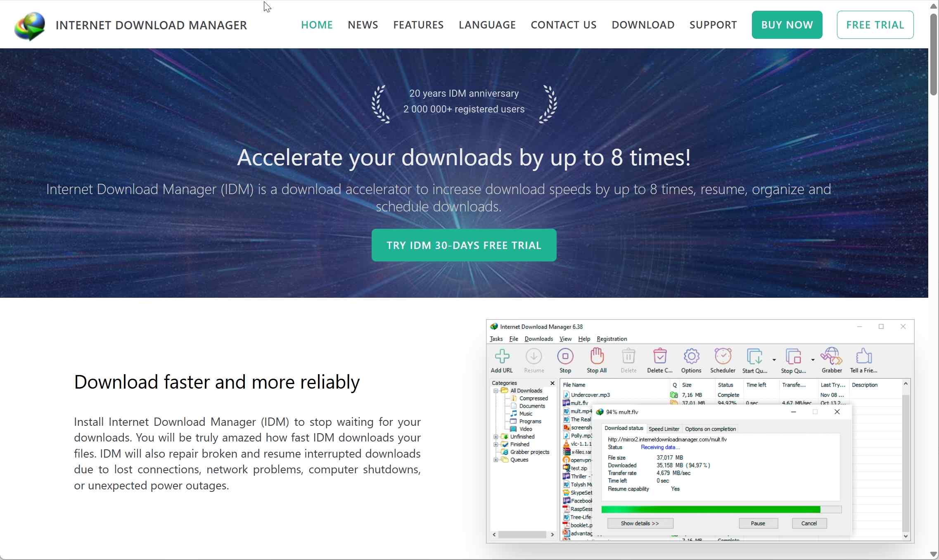Image resolution: width=939 pixels, height=560 pixels.
Task: Click the Grabber toolbar icon
Action: (831, 356)
